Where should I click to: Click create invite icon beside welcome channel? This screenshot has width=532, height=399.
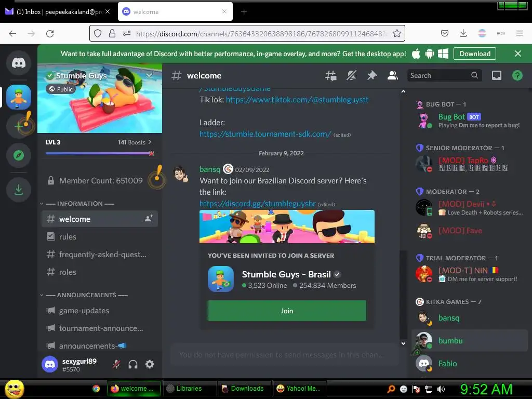pos(149,219)
